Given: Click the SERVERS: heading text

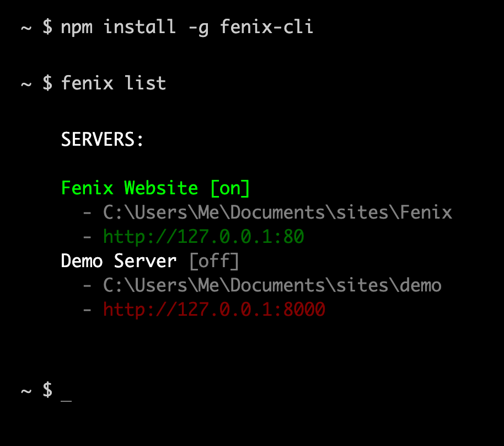Looking at the screenshot, I should (x=102, y=139).
